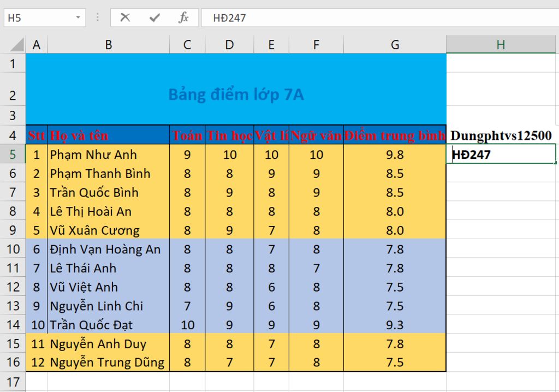Screen dimensions: 559x392
Task: Click the active cell with 'HĐ247'
Action: click(501, 154)
